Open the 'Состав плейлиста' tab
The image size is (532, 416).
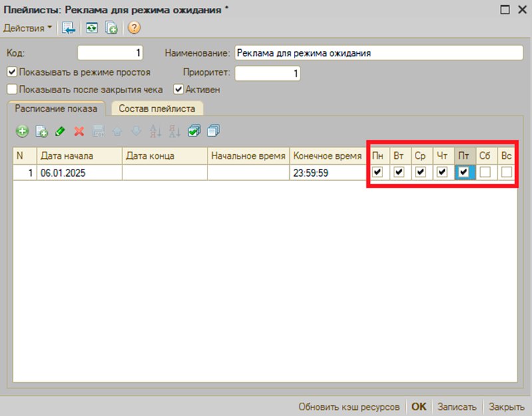click(x=157, y=108)
